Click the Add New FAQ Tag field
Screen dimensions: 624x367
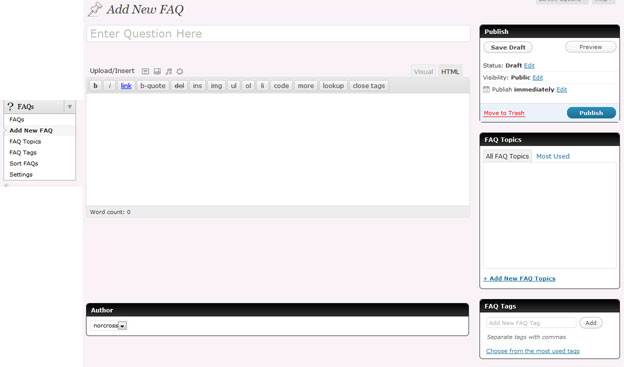(531, 323)
